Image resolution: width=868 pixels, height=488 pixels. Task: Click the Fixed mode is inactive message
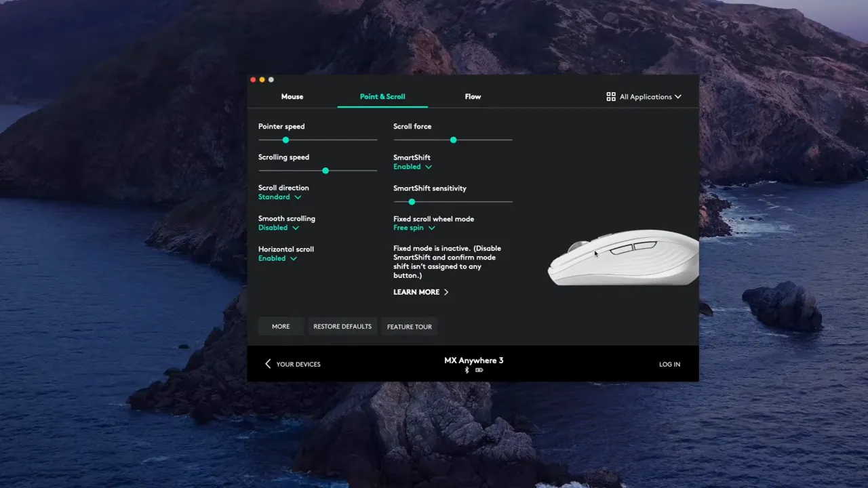coord(448,262)
